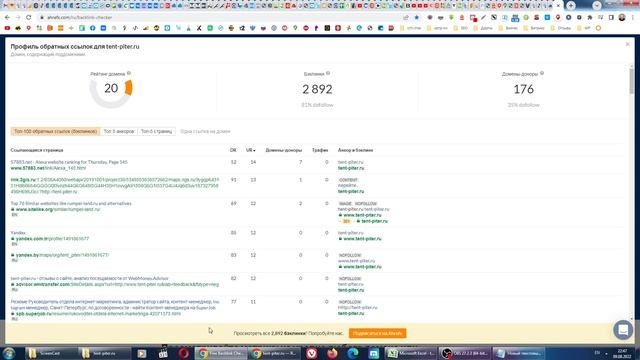
Task: Switch to Microsoft Excel taskbar window
Action: 411,353
